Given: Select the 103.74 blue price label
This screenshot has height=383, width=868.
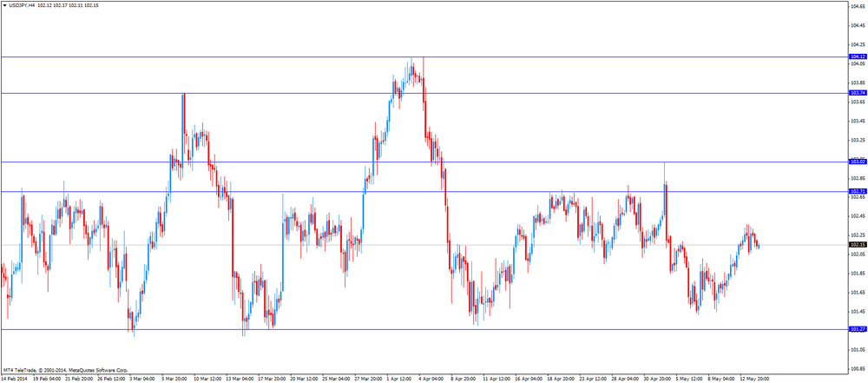Looking at the screenshot, I should tap(858, 93).
